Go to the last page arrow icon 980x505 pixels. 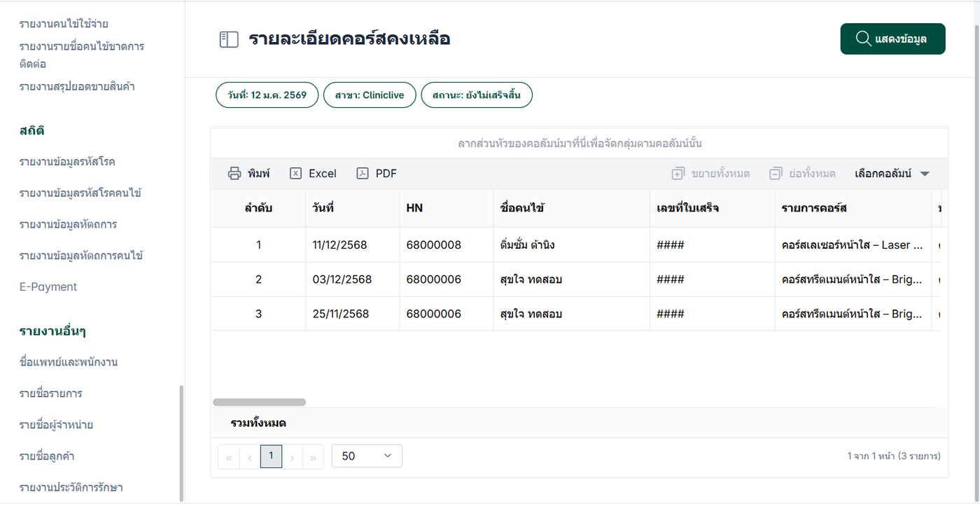[313, 457]
